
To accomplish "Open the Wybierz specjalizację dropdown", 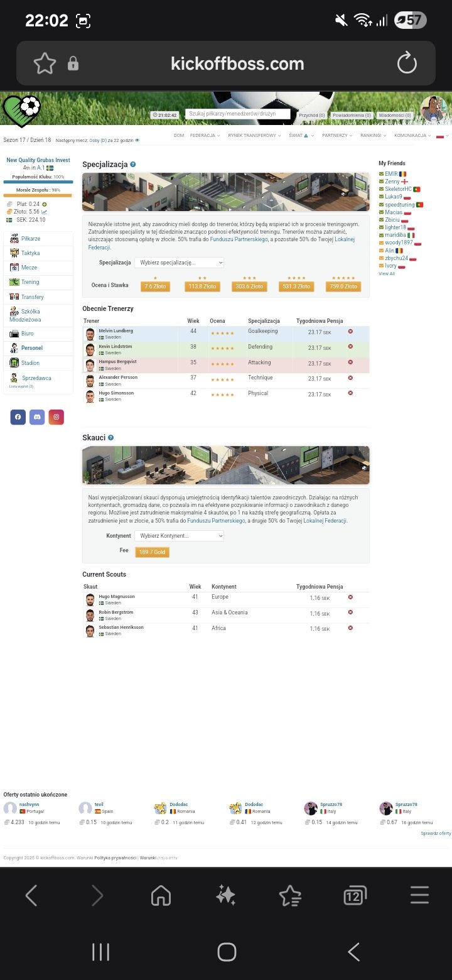I will click(179, 263).
